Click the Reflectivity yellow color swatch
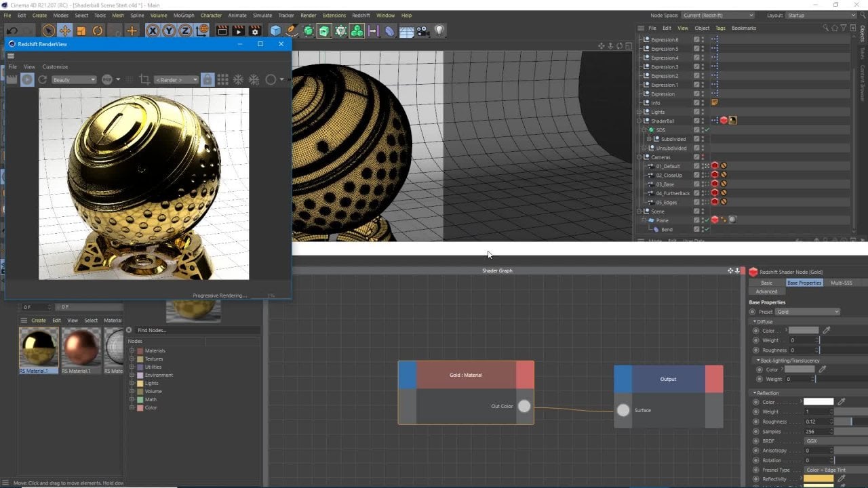This screenshot has width=868, height=488. [x=818, y=479]
